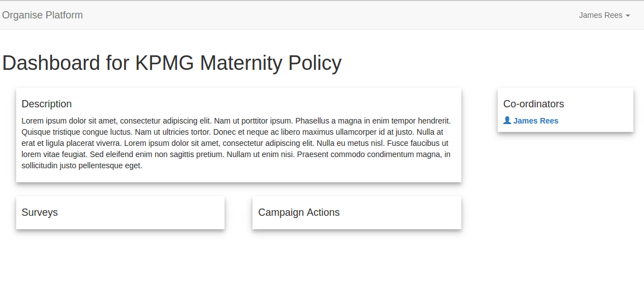This screenshot has height=289, width=644.
Task: Click the user icon beside James Rees
Action: click(x=507, y=121)
